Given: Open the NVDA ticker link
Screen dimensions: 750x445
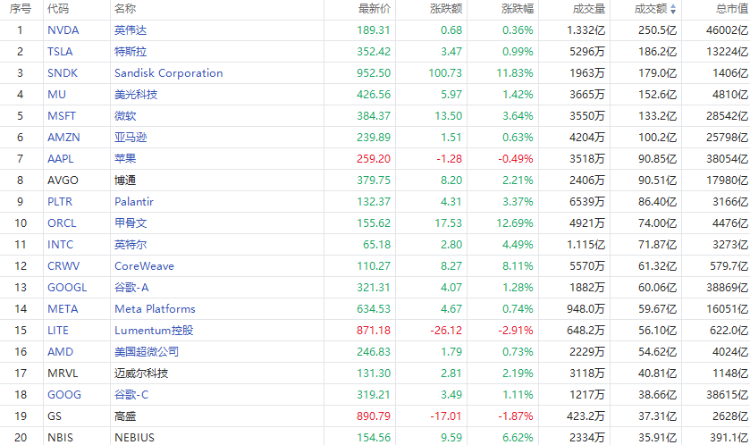Looking at the screenshot, I should tap(63, 30).
